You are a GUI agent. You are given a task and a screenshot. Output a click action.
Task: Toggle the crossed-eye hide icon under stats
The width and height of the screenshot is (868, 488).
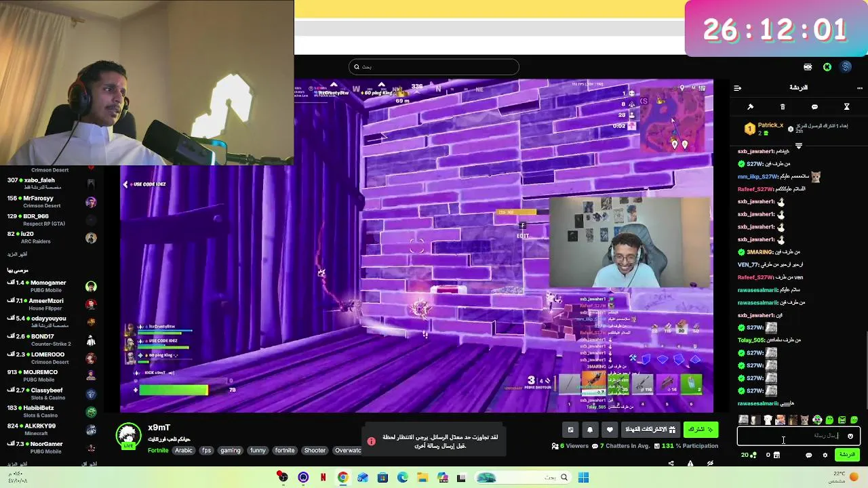pos(710,464)
